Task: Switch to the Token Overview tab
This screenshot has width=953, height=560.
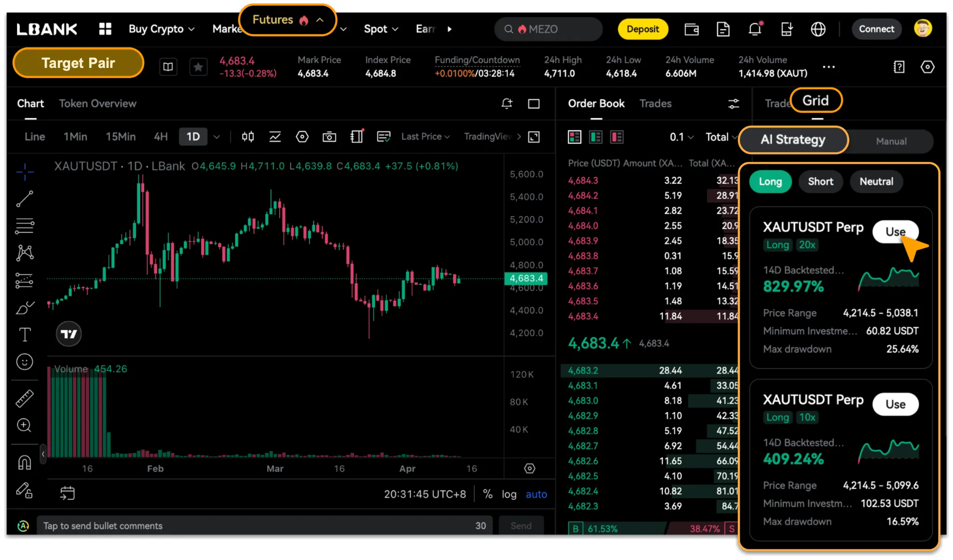Action: pos(98,104)
